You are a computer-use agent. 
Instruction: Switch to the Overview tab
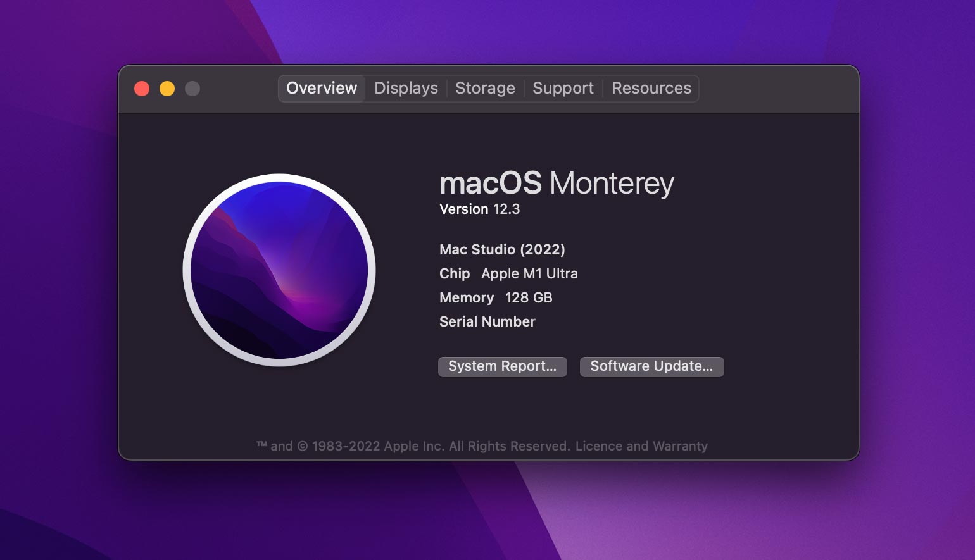[322, 88]
